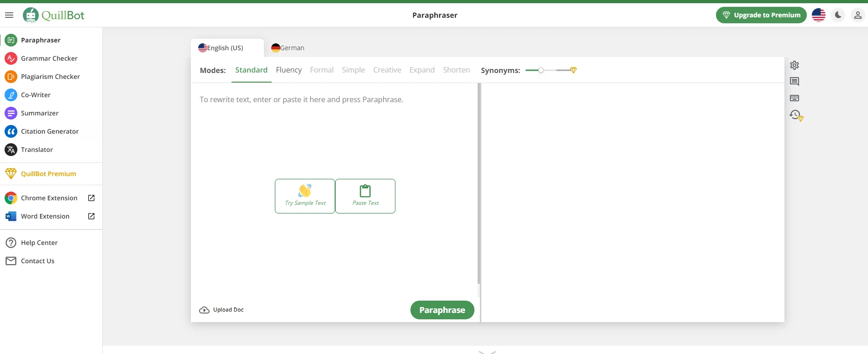868x354 pixels.
Task: Click the Paraphraser sidebar icon
Action: pos(11,40)
